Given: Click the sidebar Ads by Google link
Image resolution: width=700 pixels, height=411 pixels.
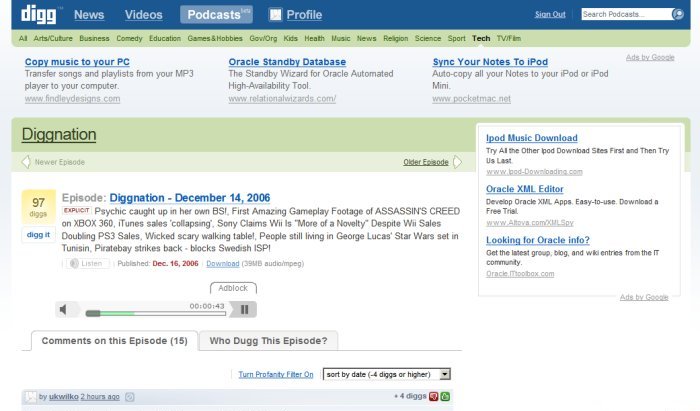Looking at the screenshot, I should point(644,297).
